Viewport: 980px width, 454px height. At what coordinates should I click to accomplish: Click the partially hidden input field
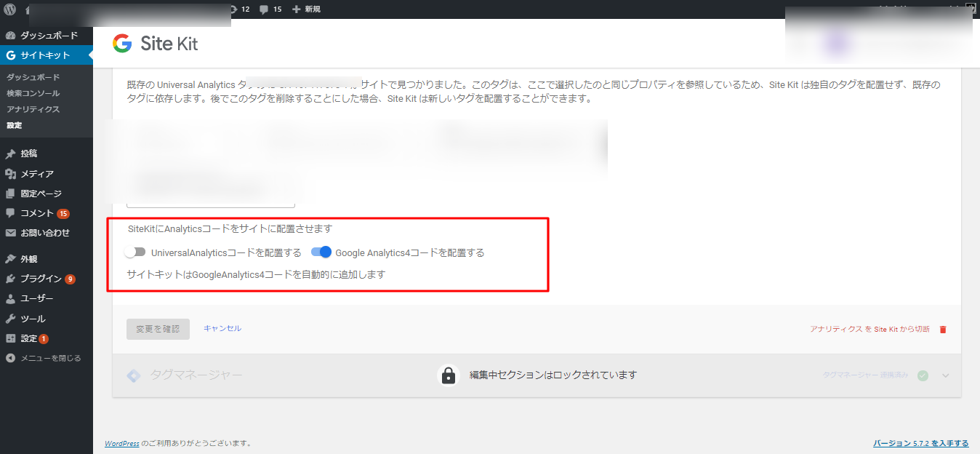pos(211,204)
